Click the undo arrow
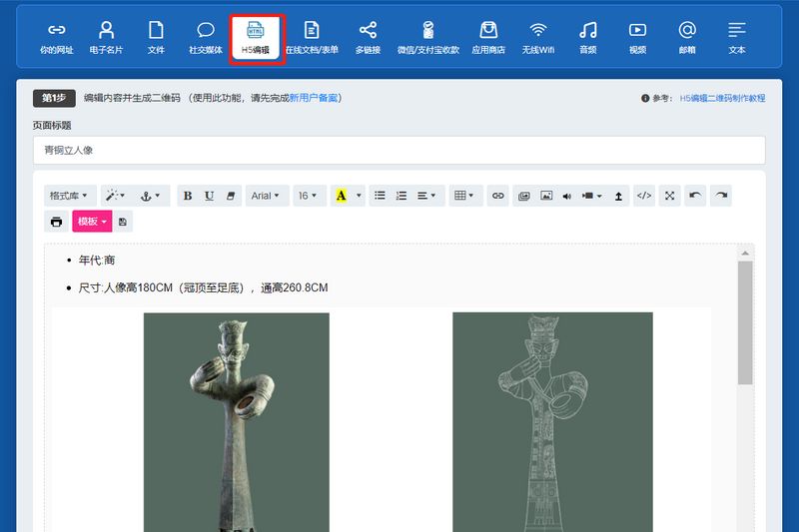This screenshot has height=532, width=799. [x=695, y=196]
